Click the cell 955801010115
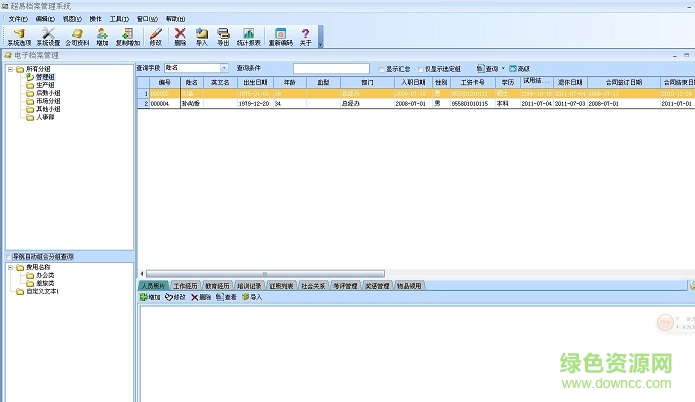The width and height of the screenshot is (695, 402). pos(472,104)
